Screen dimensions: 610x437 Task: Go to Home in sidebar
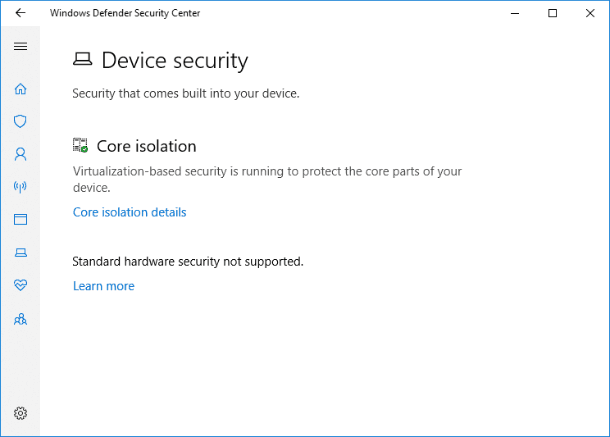[x=20, y=89]
